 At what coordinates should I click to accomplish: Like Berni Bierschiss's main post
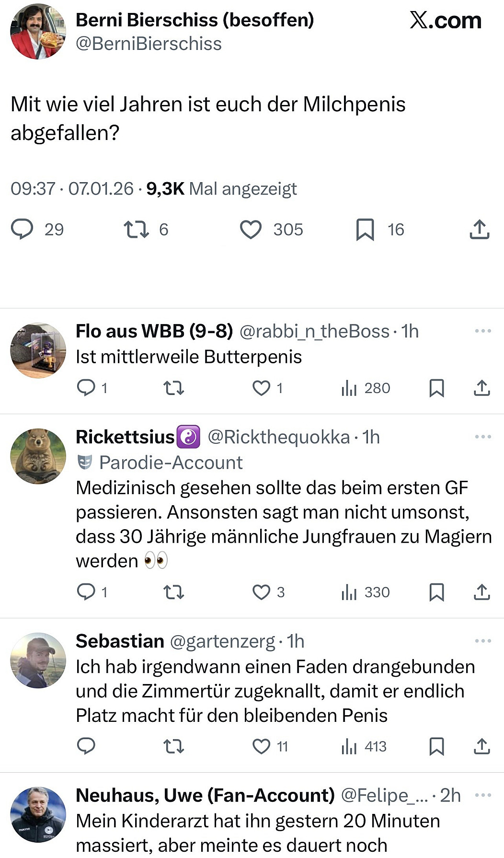[251, 230]
